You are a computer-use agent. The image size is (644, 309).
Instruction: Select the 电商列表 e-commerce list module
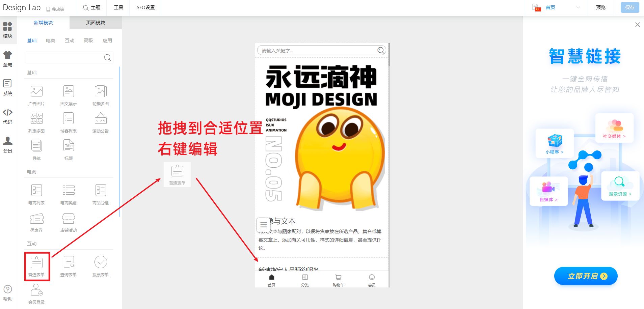36,195
